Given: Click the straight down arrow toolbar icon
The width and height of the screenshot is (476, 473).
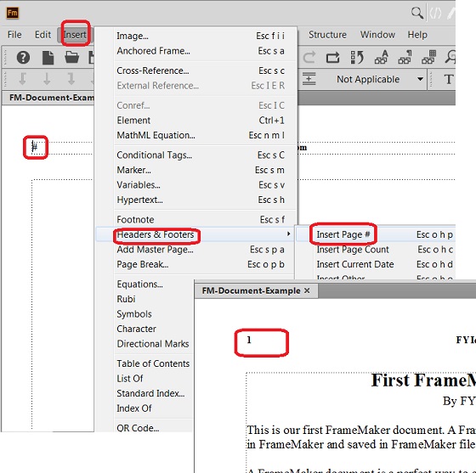Looking at the screenshot, I should click(x=47, y=78).
